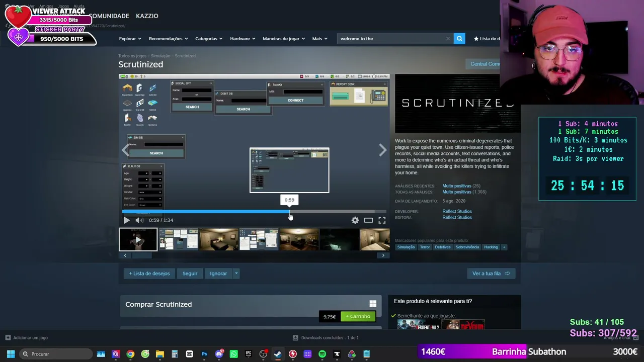Open Downloads concluídos status
Screen dimensions: 644x362
[326, 338]
